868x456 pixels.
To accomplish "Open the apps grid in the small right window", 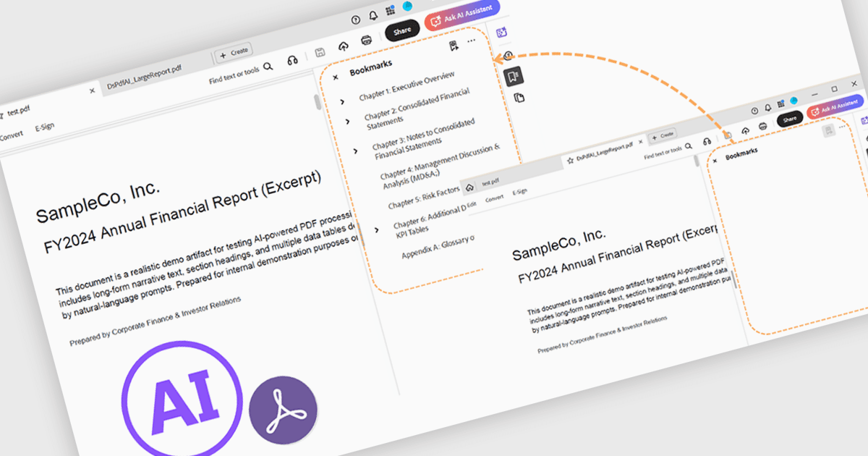I will point(781,104).
